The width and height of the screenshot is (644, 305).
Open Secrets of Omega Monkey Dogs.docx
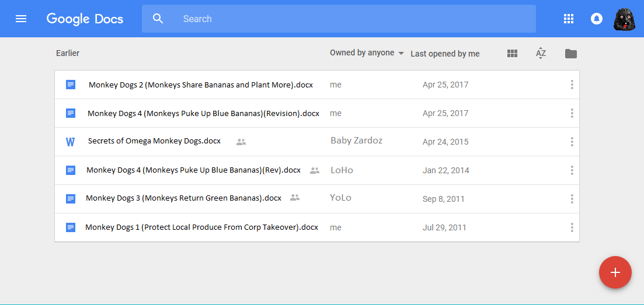[x=154, y=141]
